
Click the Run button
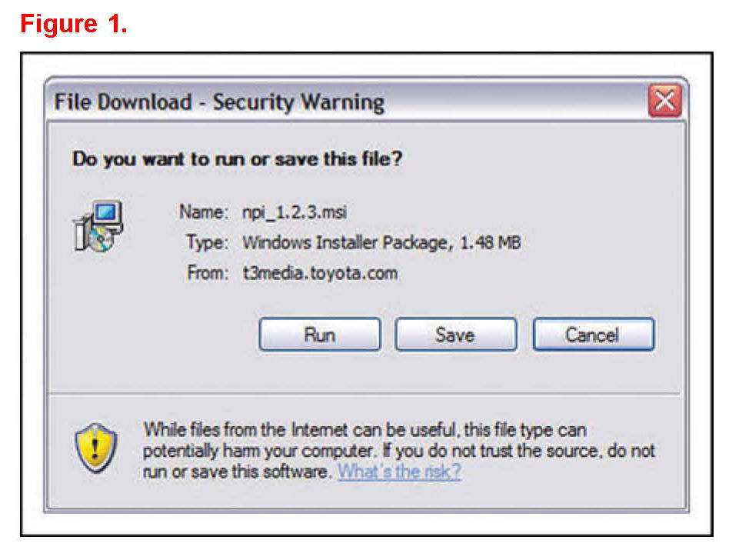(319, 335)
